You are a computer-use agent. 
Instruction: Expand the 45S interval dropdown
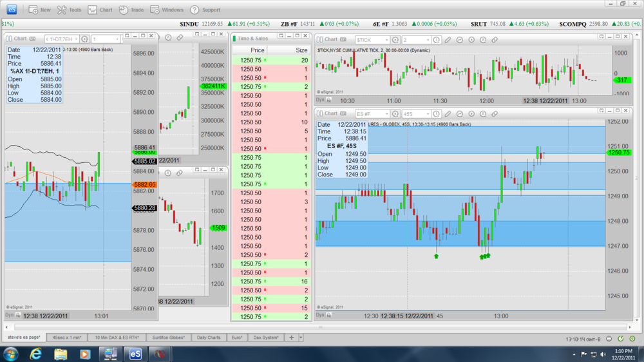pyautogui.click(x=428, y=114)
